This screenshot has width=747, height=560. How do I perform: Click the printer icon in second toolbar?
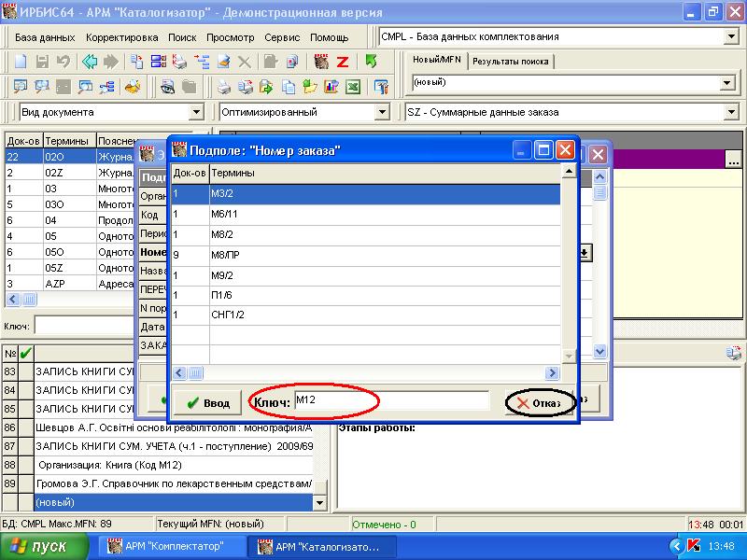click(224, 87)
